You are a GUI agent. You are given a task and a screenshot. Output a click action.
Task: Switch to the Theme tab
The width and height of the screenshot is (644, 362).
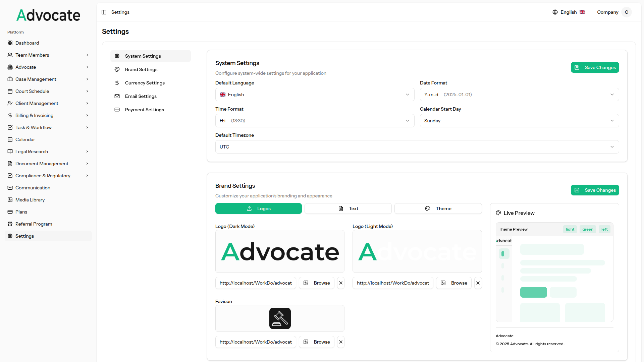pos(438,208)
